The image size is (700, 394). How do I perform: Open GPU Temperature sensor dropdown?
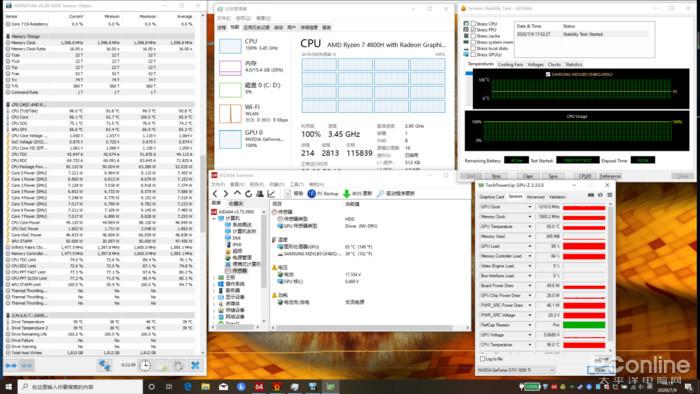(529, 227)
